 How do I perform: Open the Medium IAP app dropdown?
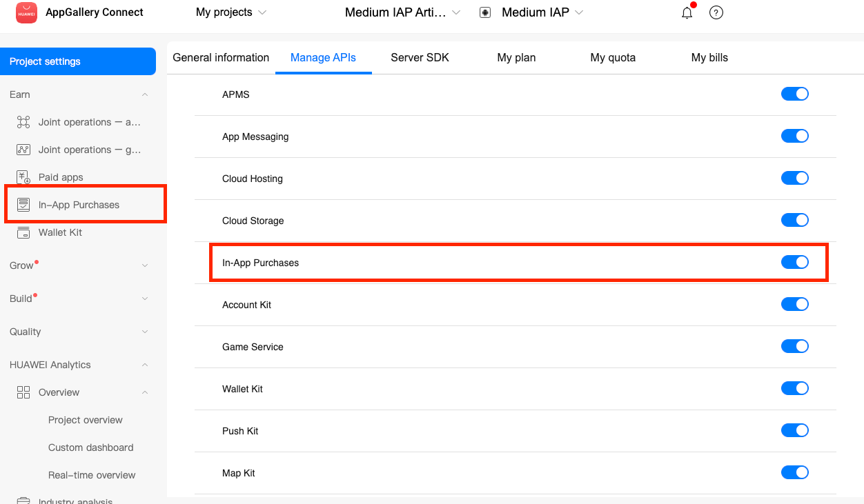click(542, 12)
